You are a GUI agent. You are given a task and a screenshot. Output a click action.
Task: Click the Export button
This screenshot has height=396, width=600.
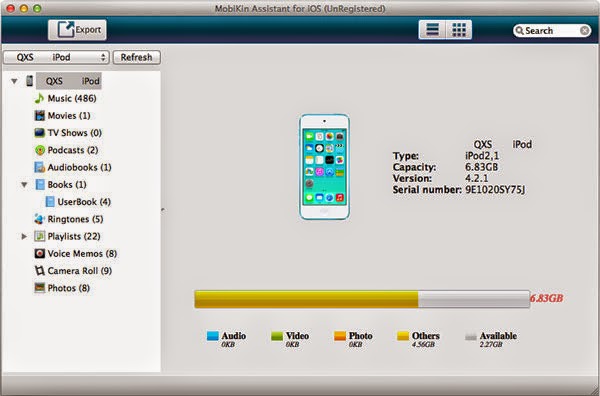pos(77,29)
